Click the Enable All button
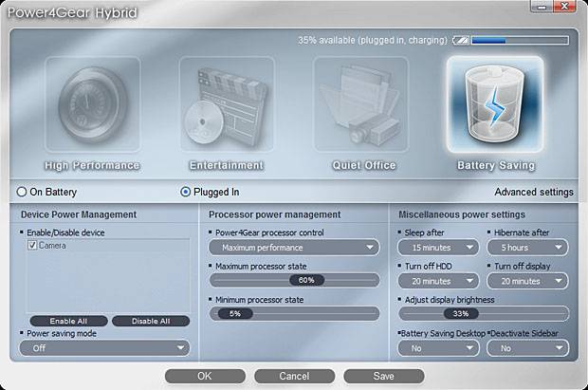 68,321
